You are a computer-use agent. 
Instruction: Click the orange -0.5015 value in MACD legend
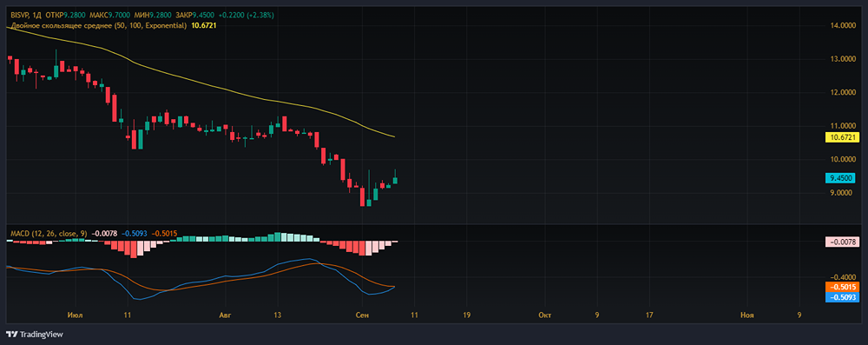coord(164,234)
